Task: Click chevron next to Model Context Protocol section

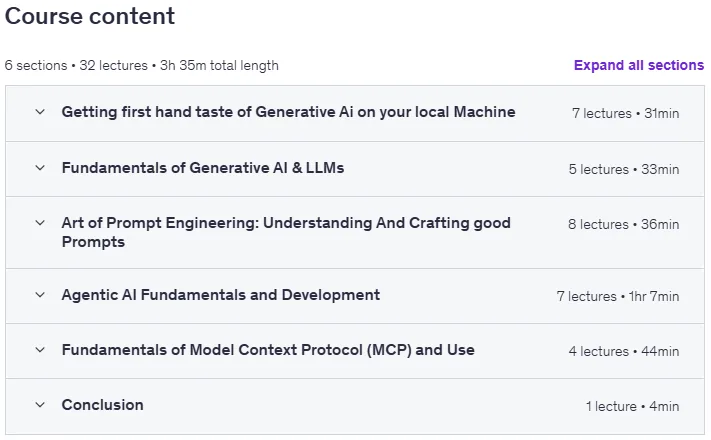Action: pyautogui.click(x=40, y=350)
